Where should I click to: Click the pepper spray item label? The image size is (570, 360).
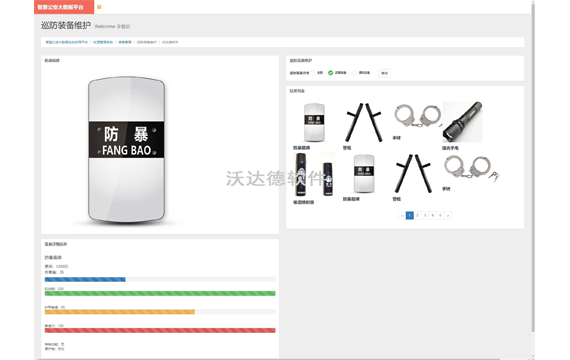(304, 202)
